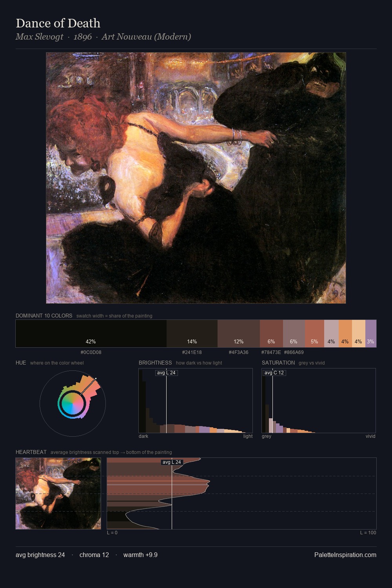The height and width of the screenshot is (588, 392).
Task: Click the 'vivid' axis label
Action: pyautogui.click(x=370, y=436)
